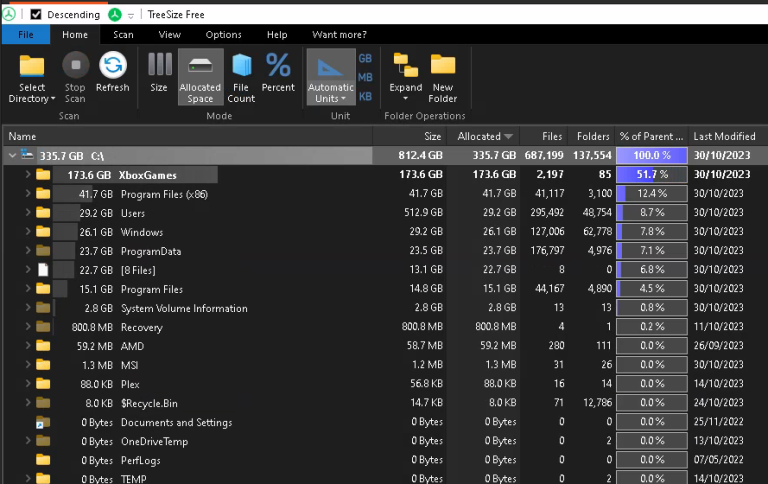Open the File menu

pyautogui.click(x=25, y=35)
